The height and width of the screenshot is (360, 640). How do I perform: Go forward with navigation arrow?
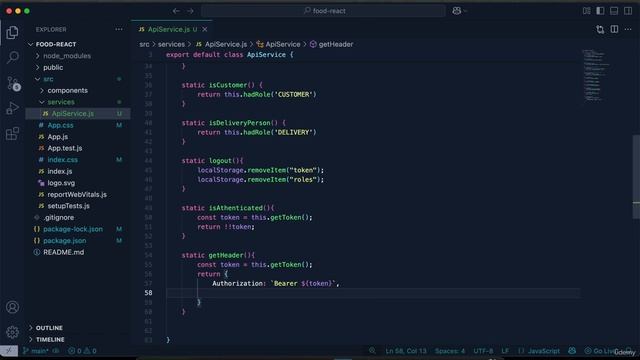[191, 11]
